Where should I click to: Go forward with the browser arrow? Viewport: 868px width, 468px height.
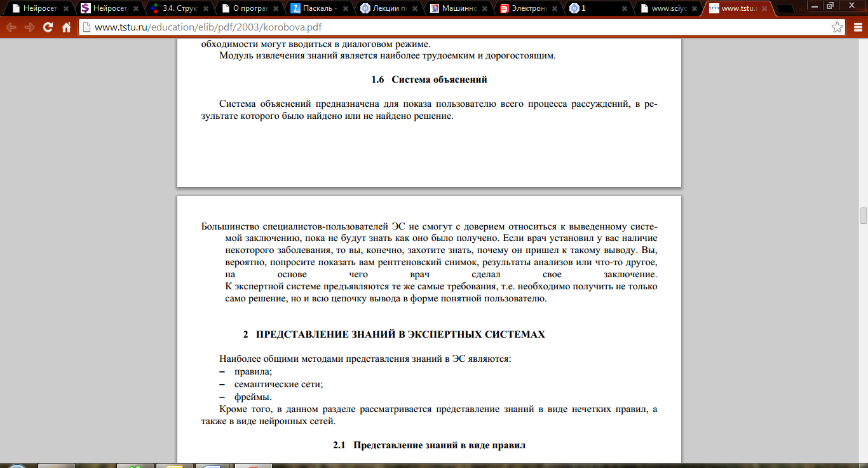coord(29,27)
